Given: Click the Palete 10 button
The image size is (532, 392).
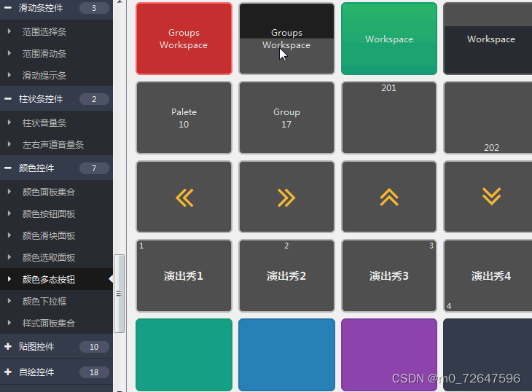Looking at the screenshot, I should [184, 117].
